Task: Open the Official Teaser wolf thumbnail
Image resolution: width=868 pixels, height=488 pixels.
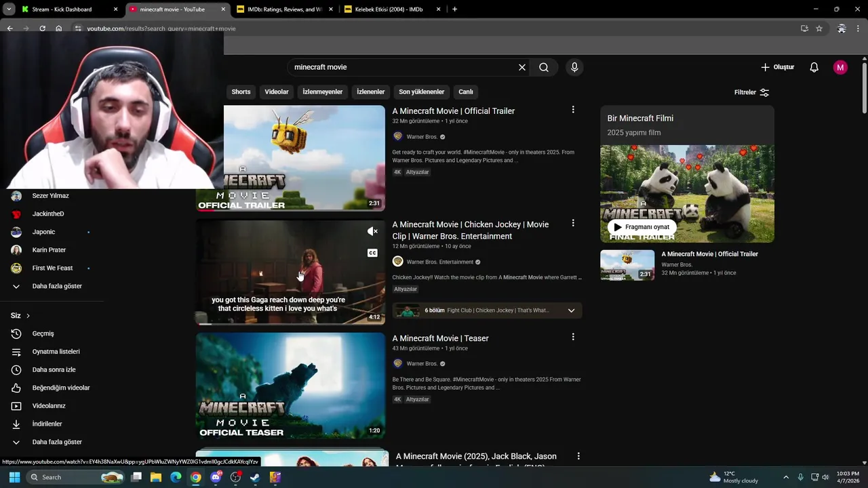Action: tap(290, 386)
